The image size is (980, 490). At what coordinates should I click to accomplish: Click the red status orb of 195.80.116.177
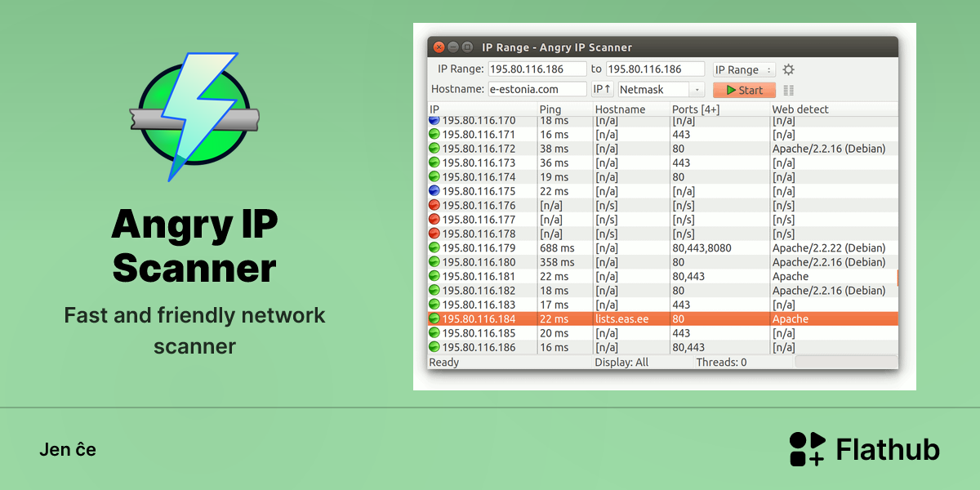pyautogui.click(x=434, y=219)
